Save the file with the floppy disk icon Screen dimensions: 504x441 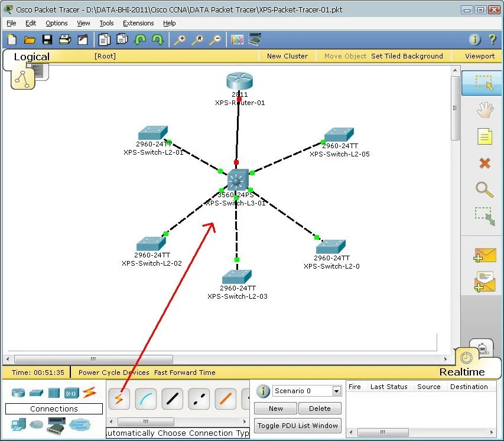click(x=47, y=40)
